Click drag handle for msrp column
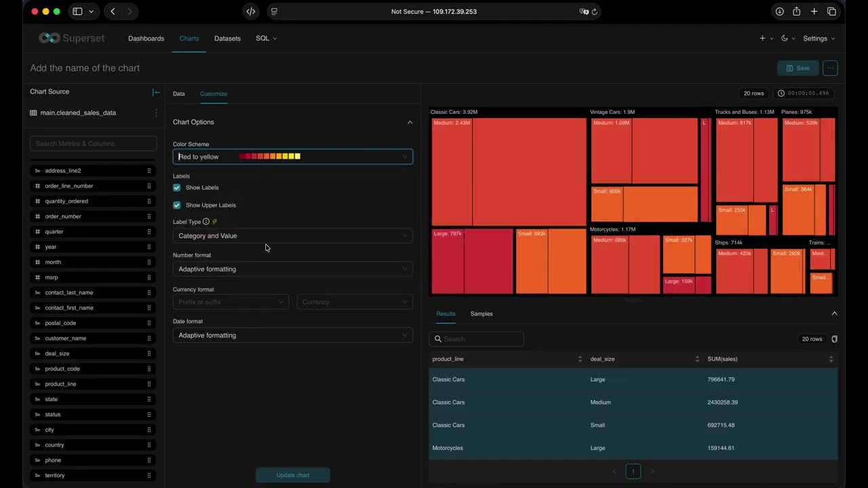This screenshot has height=488, width=868. [x=149, y=277]
